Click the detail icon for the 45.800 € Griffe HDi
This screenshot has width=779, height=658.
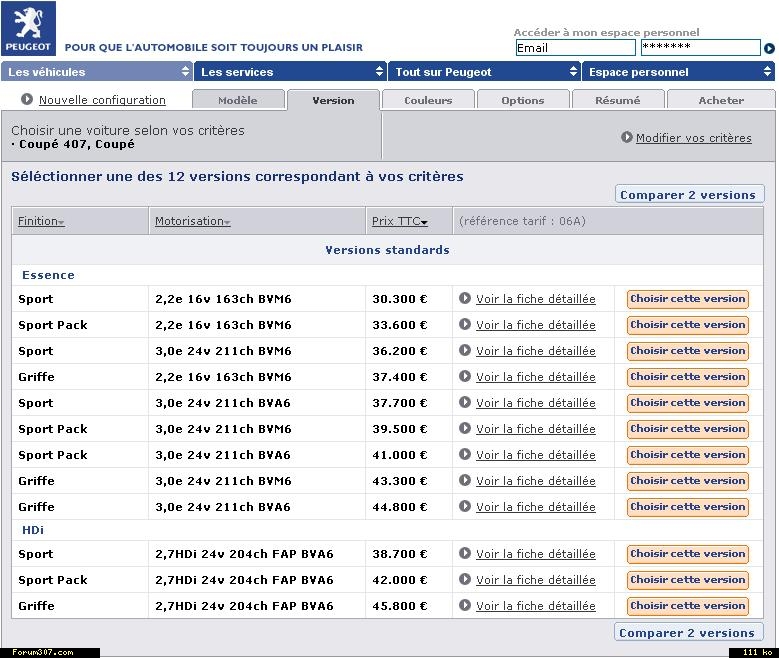[465, 605]
